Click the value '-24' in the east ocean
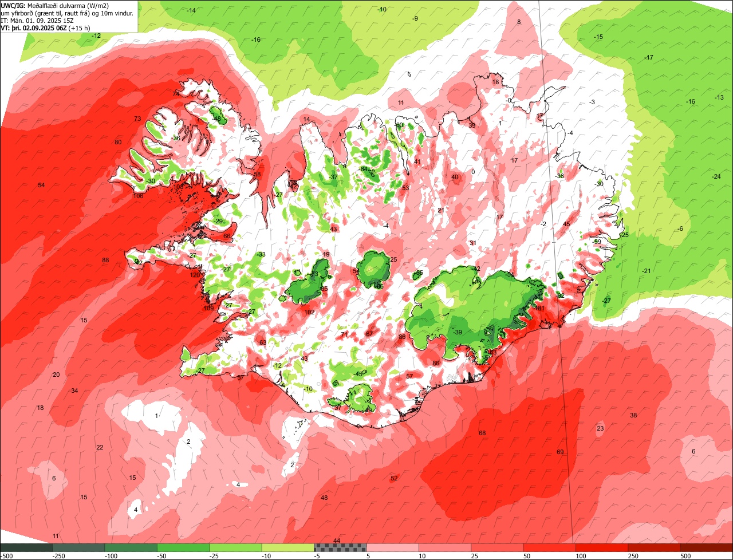 (716, 176)
